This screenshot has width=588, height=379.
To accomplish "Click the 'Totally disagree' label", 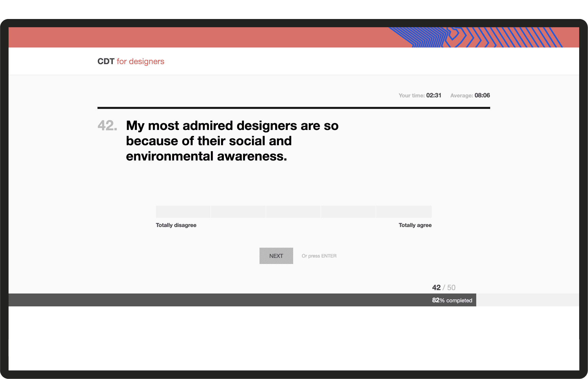I will click(x=176, y=225).
